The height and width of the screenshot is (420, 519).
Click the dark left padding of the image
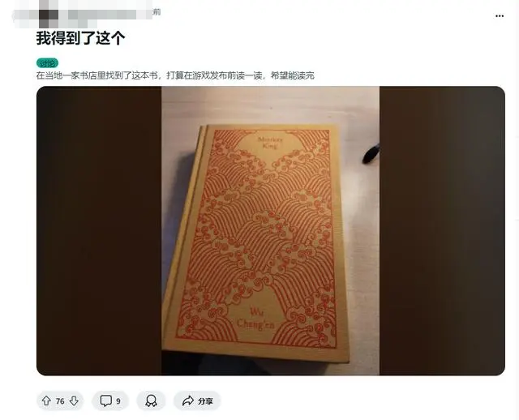(99, 231)
